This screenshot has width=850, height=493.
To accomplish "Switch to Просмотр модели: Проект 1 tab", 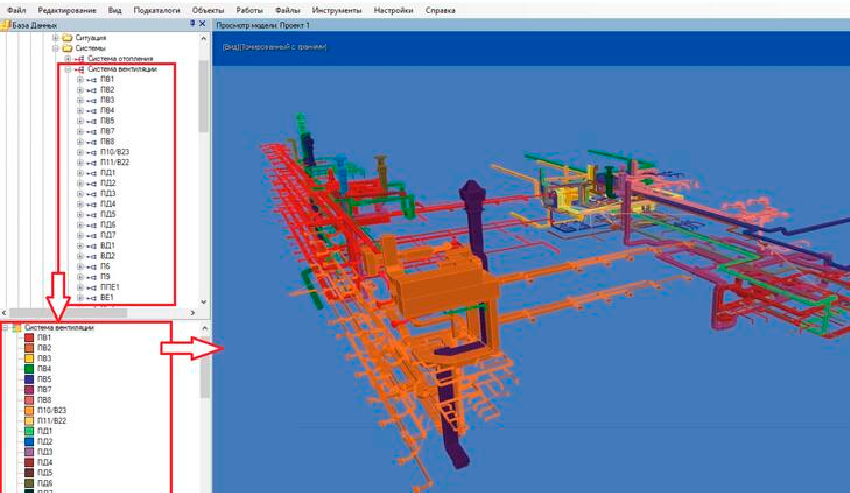I will click(x=262, y=24).
